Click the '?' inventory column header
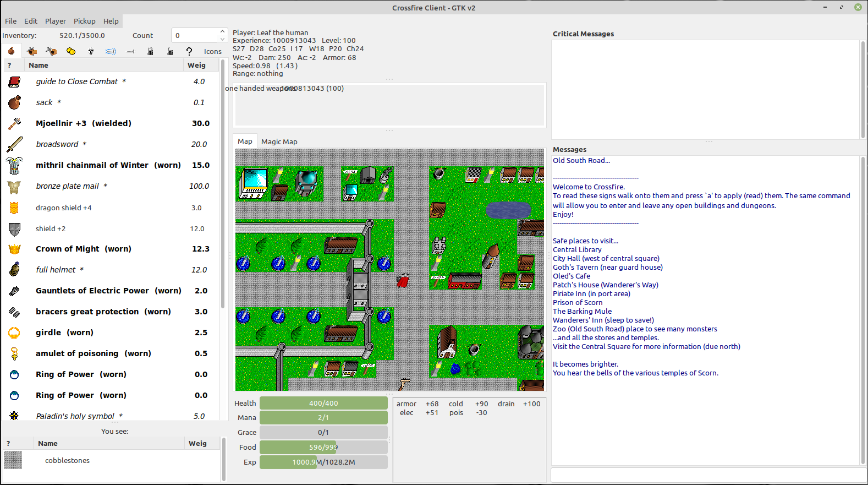The width and height of the screenshot is (868, 485). [x=14, y=65]
